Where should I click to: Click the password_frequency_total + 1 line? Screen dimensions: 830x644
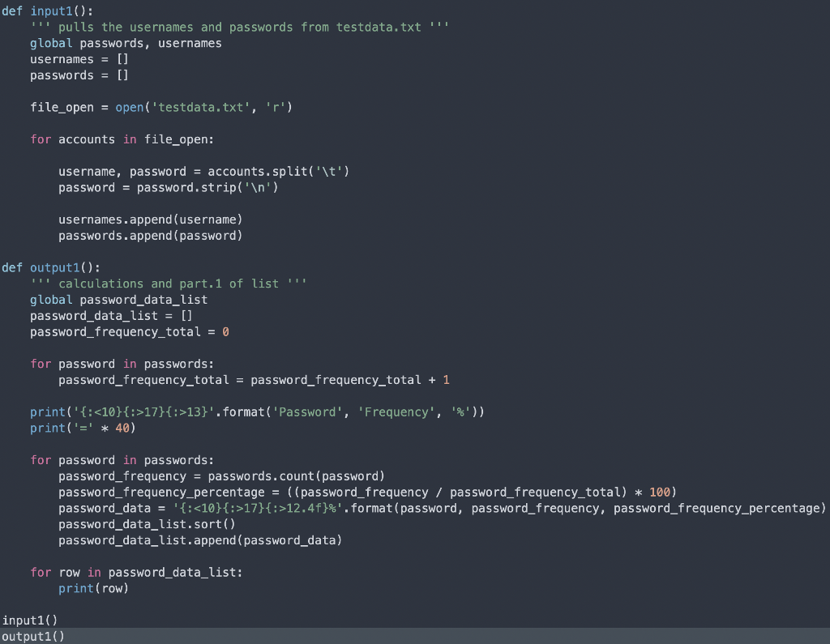(254, 380)
